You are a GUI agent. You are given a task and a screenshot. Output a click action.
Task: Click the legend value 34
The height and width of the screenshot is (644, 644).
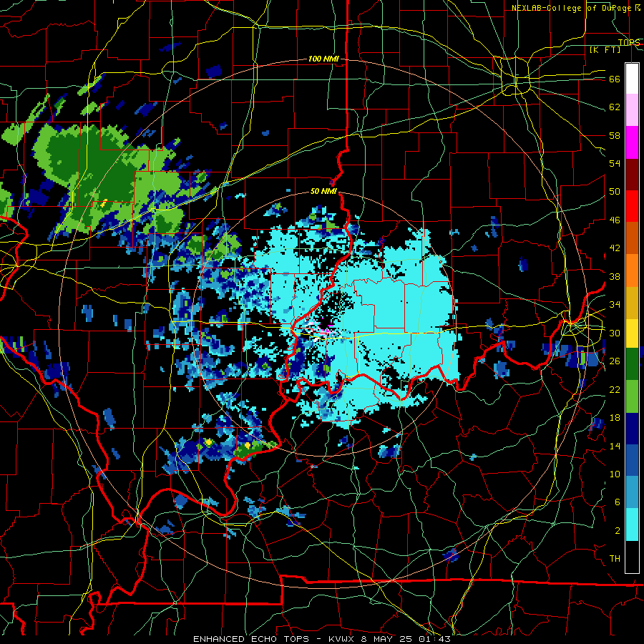(x=615, y=305)
